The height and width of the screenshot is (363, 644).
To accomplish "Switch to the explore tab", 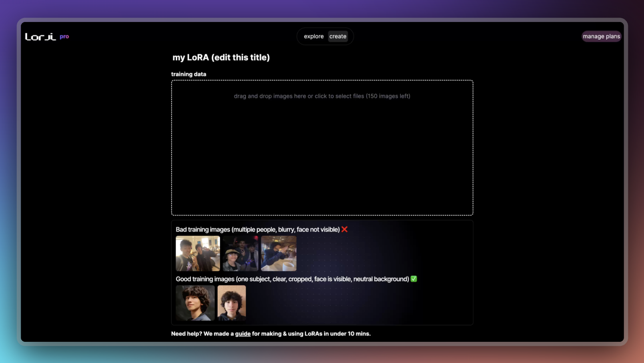I will tap(314, 36).
